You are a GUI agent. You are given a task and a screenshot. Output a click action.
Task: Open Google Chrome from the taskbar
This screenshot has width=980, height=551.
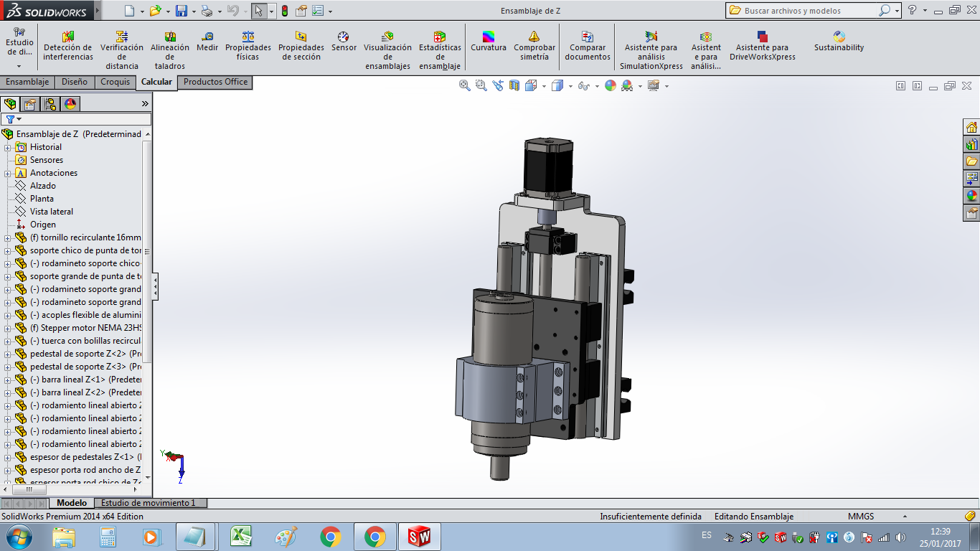coord(331,537)
